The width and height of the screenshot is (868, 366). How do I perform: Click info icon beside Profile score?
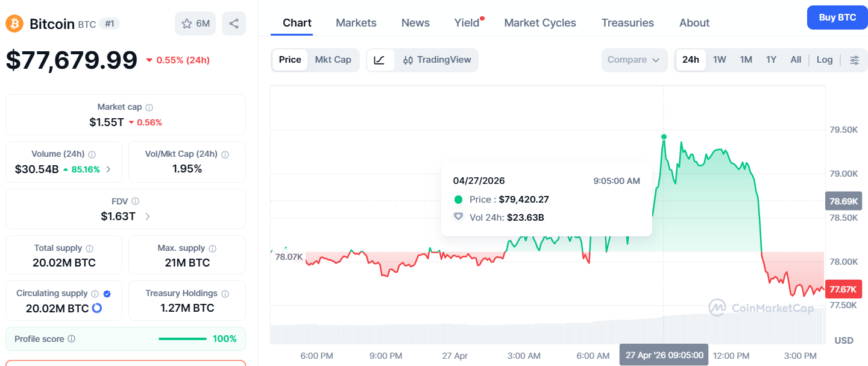pyautogui.click(x=71, y=339)
